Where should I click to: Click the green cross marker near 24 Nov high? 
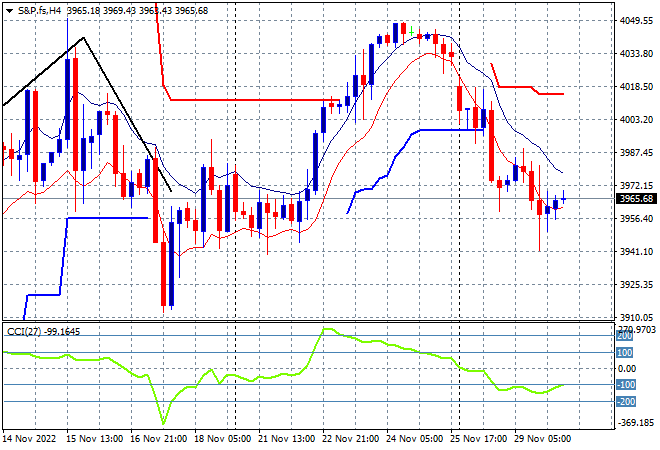coord(411,32)
